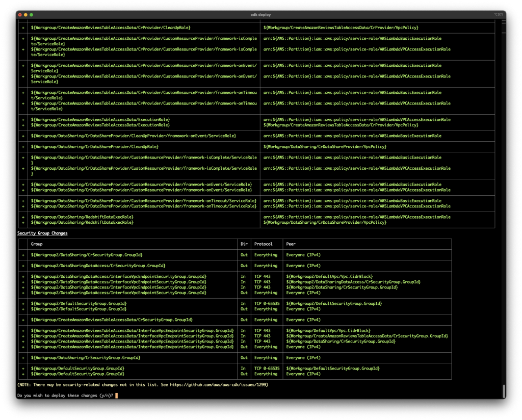Click the "Peer" column header
The width and height of the screenshot is (522, 420).
[291, 244]
